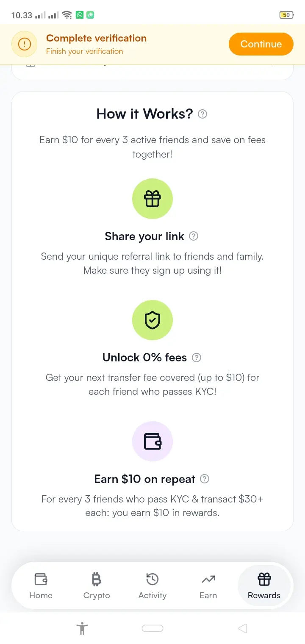305x644 pixels.
Task: Go to the Home tab
Action: click(41, 586)
